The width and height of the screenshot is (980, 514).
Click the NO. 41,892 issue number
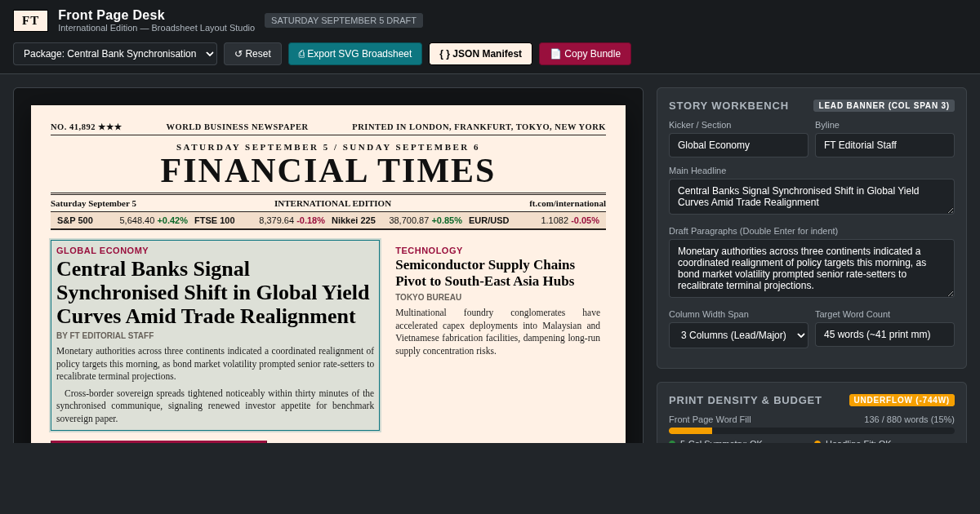86,126
